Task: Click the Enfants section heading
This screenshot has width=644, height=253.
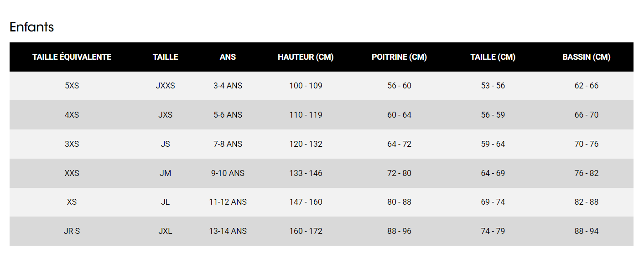Action: 31,27
